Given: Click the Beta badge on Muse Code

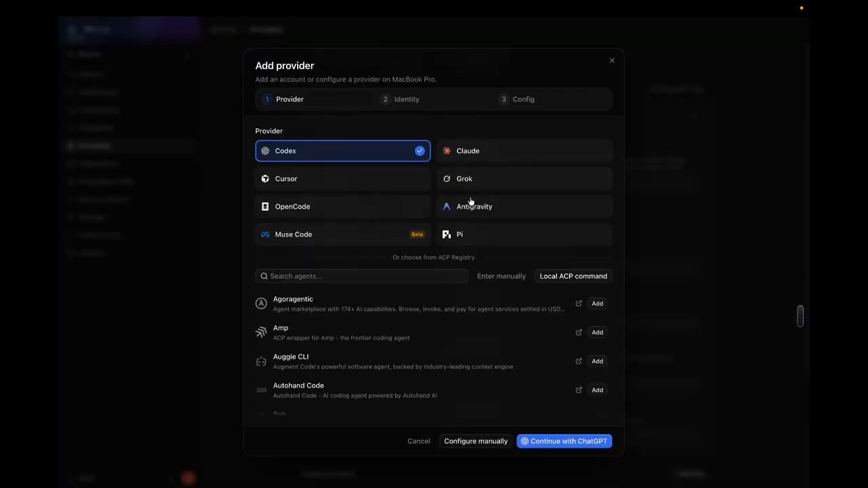Looking at the screenshot, I should point(417,235).
